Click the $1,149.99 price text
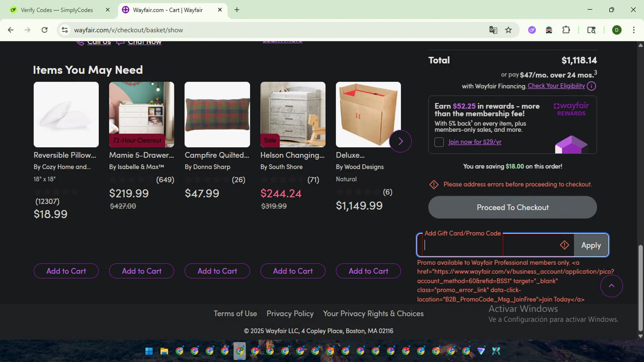 click(x=359, y=206)
